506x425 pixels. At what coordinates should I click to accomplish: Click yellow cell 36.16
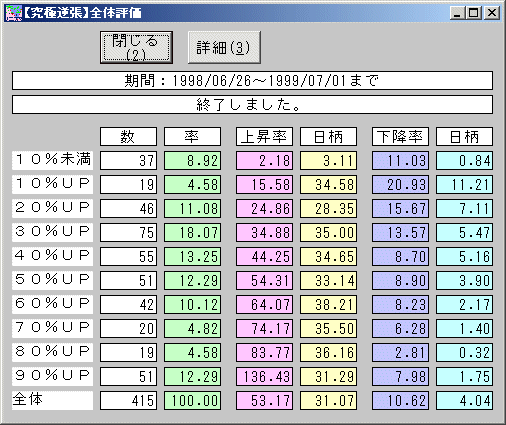tap(328, 352)
